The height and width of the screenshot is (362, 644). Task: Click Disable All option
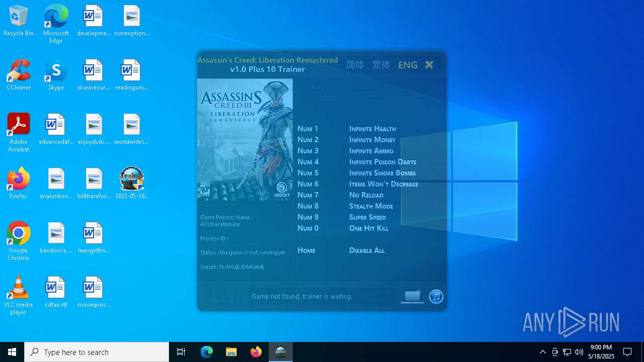click(367, 250)
